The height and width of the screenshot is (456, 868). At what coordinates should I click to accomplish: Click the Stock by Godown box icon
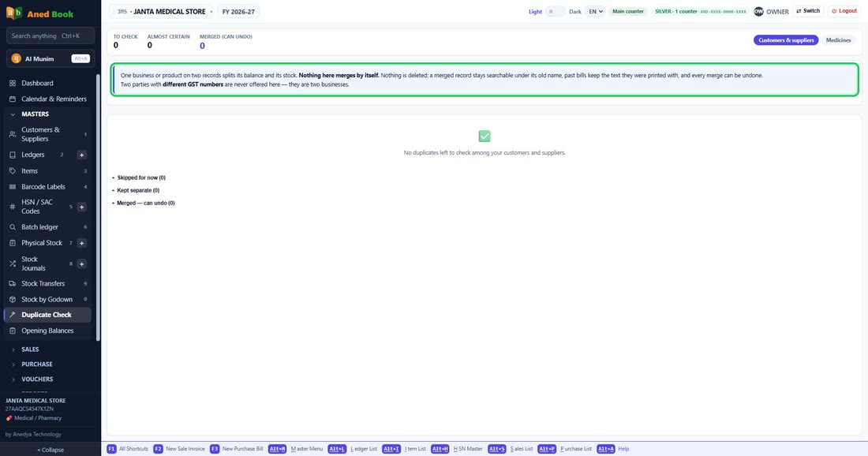click(13, 299)
